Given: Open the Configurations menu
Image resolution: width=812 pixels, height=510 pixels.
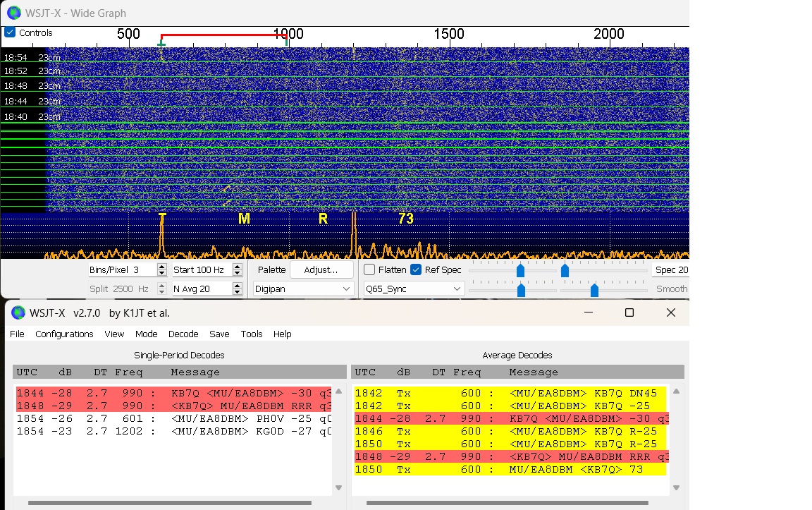Looking at the screenshot, I should click(64, 334).
